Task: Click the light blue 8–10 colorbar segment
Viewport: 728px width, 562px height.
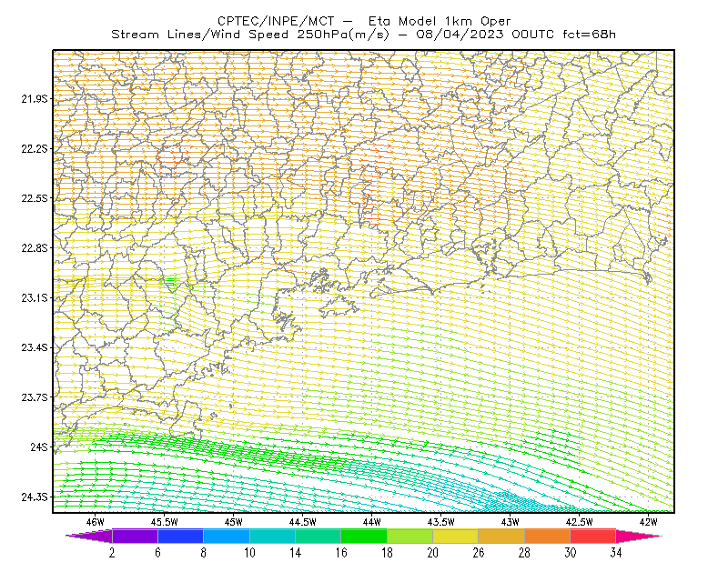Action: 227,536
